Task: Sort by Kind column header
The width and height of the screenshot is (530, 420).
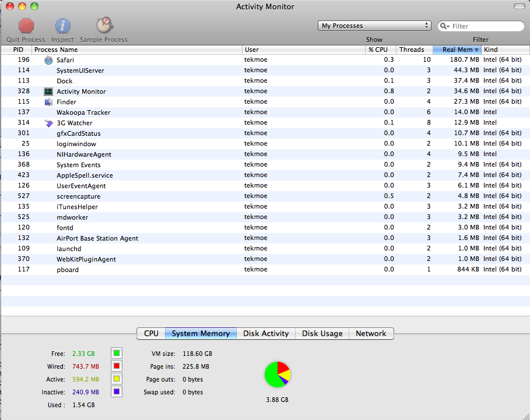Action: (506, 50)
